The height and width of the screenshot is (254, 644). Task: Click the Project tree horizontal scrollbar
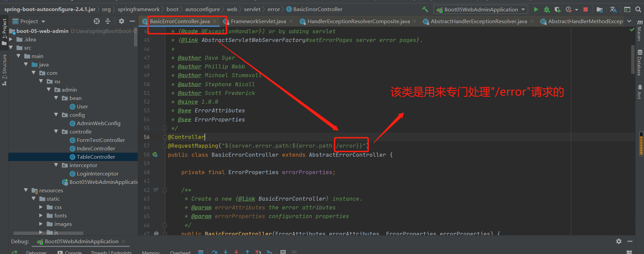48,233
